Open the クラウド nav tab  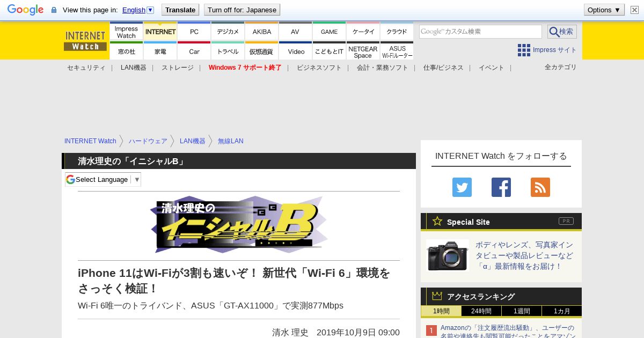tap(397, 32)
